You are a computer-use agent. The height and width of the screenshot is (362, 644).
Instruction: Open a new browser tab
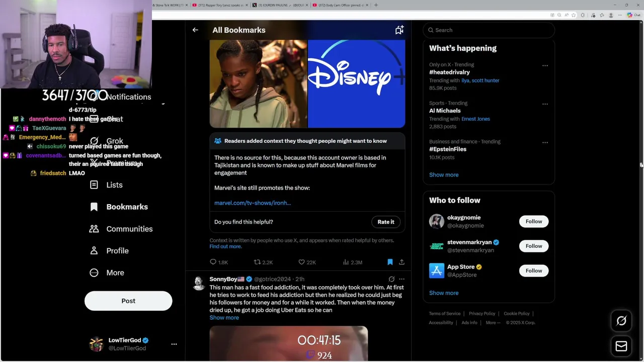pos(376,5)
